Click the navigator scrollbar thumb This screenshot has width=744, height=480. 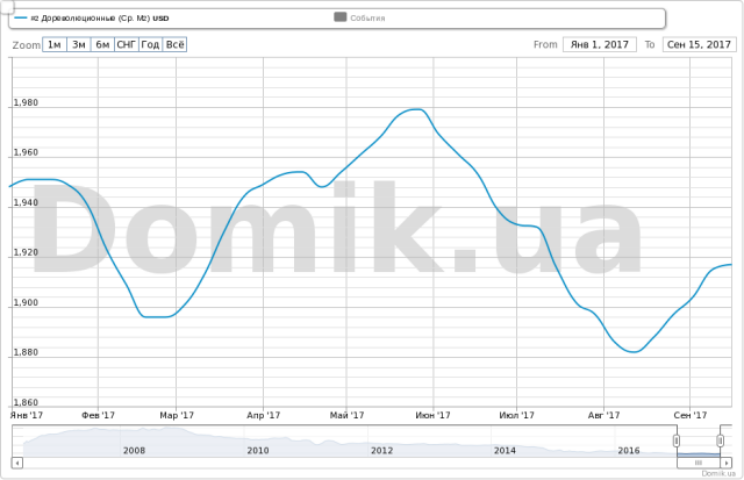[x=698, y=462]
